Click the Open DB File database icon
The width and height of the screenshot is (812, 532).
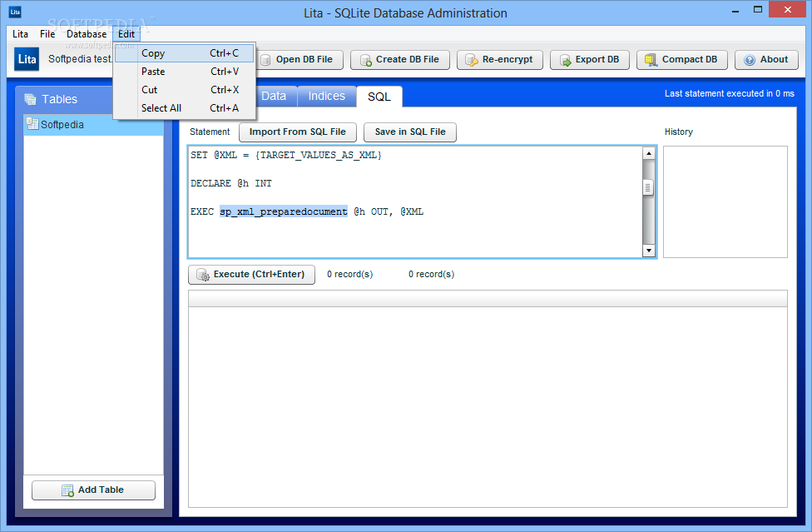point(265,60)
